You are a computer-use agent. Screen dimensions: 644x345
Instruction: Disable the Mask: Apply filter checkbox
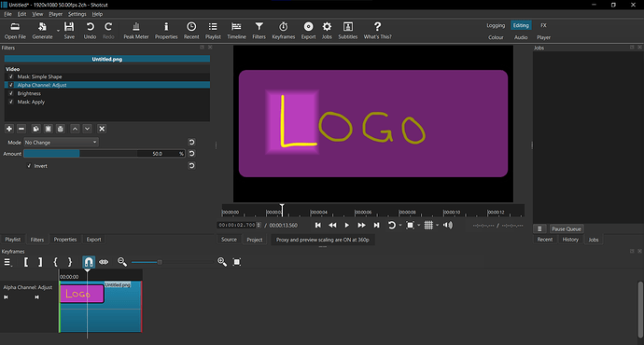[11, 102]
